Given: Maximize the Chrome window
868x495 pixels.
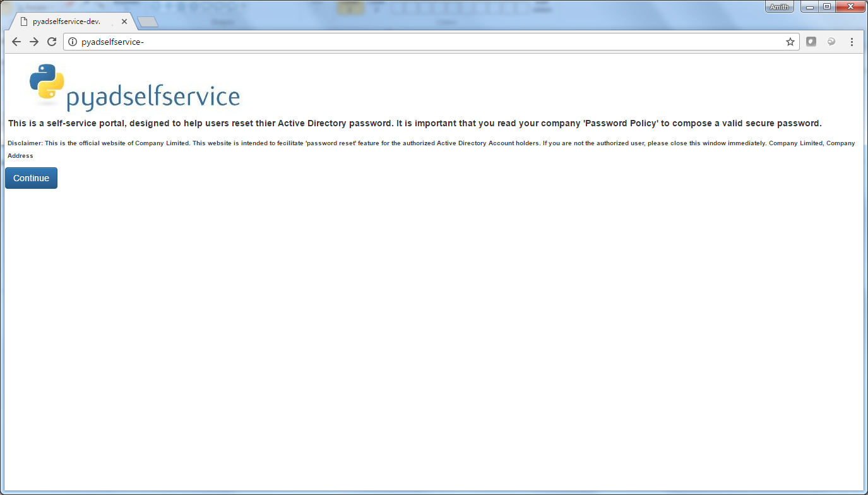Looking at the screenshot, I should 826,7.
